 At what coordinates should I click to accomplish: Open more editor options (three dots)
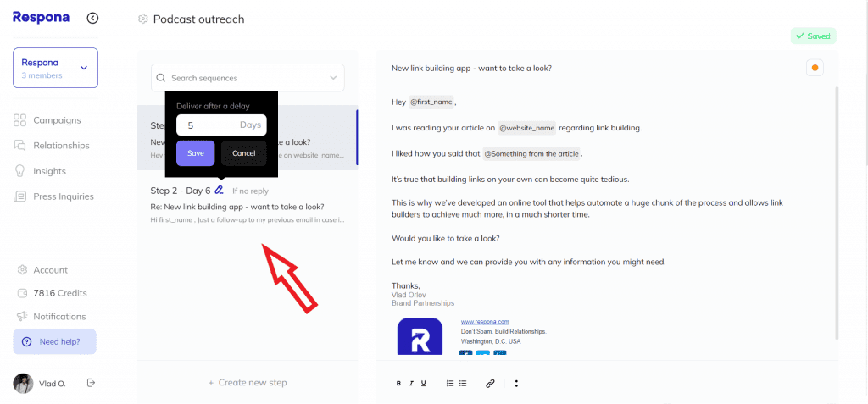[516, 383]
